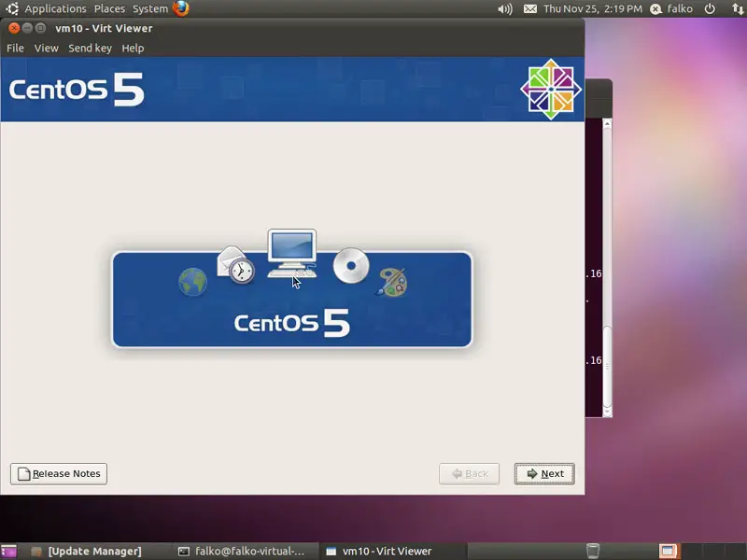This screenshot has height=560, width=747.
Task: Click the mail and clock icon in the banner
Action: point(235,265)
